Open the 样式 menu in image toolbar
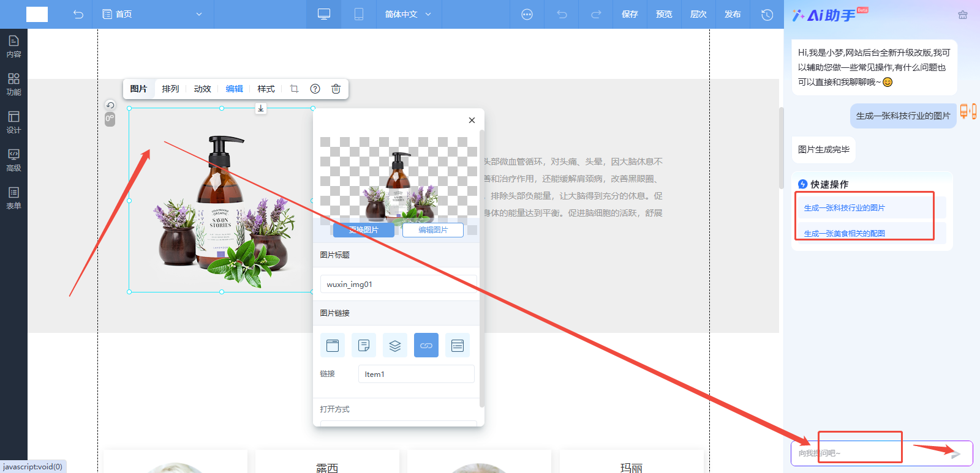 pos(266,89)
